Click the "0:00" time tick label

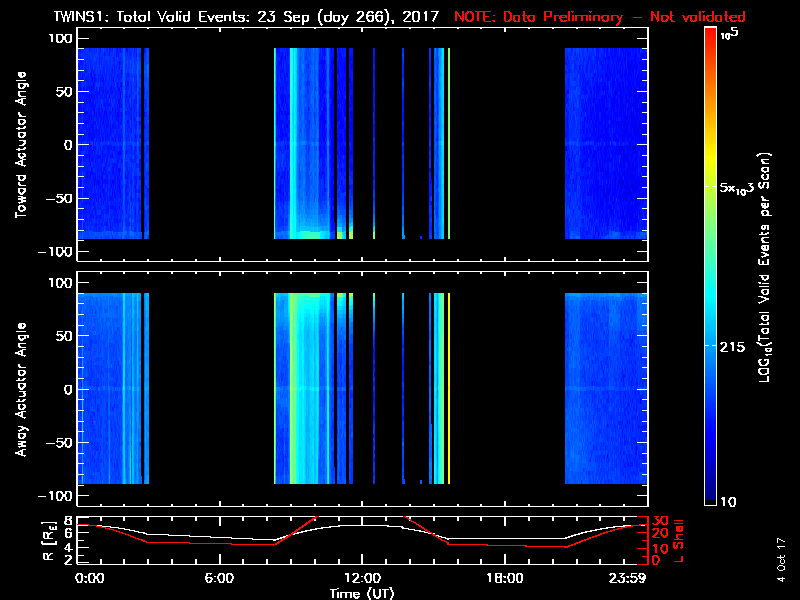click(89, 579)
